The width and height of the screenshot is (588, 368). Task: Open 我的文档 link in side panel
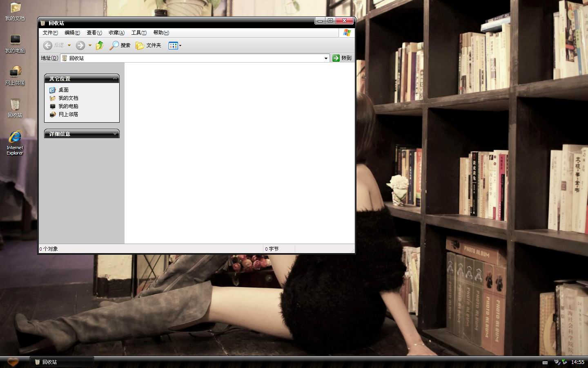click(x=68, y=98)
